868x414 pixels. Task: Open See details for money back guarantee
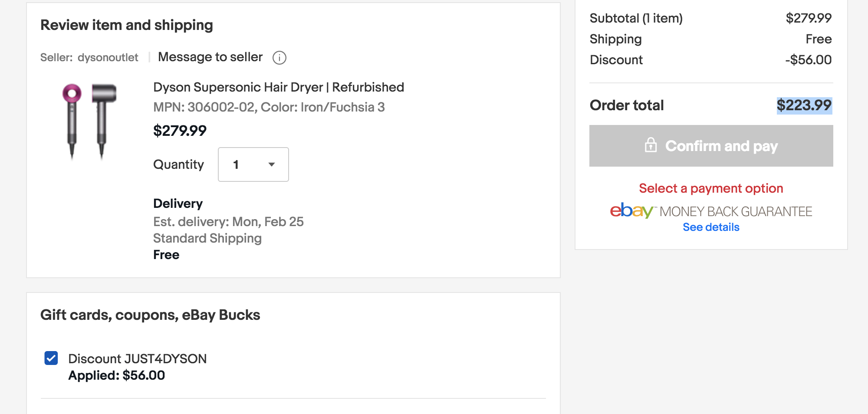(710, 227)
